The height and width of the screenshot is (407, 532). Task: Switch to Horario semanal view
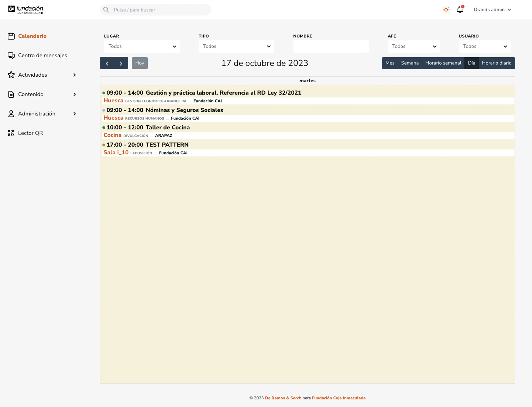pyautogui.click(x=443, y=63)
